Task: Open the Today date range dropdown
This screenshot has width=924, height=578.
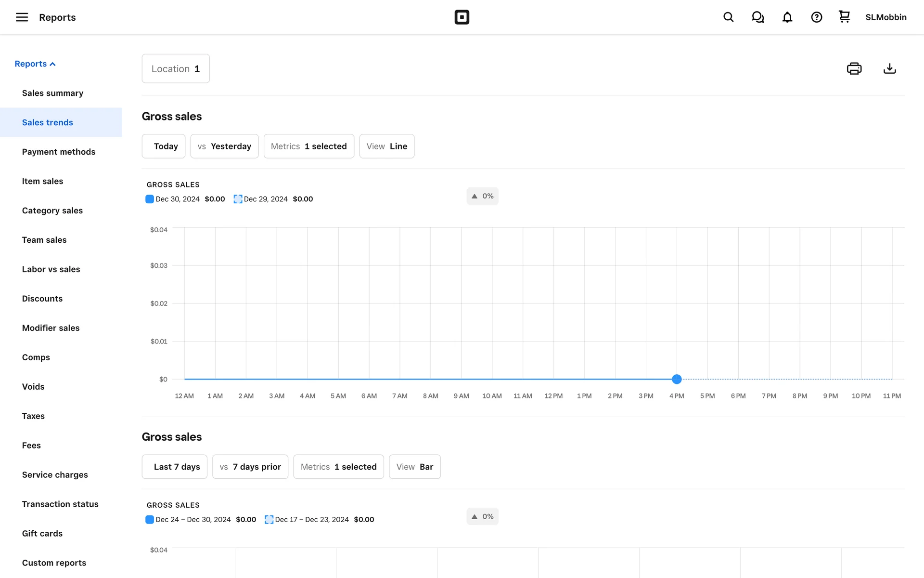Action: [x=164, y=146]
